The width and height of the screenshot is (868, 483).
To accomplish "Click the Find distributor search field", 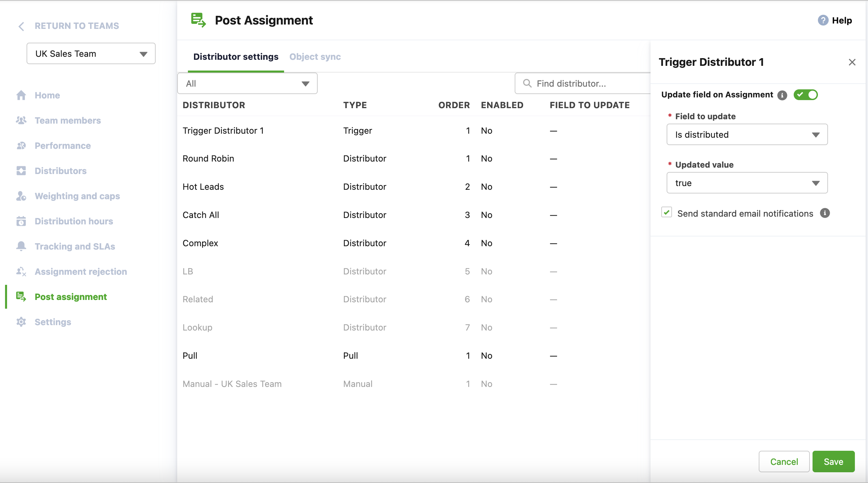I will tap(583, 83).
